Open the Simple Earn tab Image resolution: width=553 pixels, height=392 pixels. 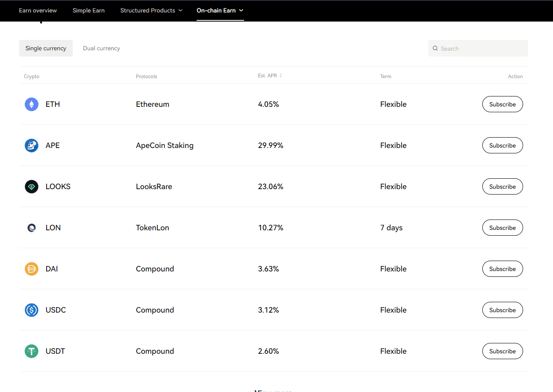tap(89, 10)
